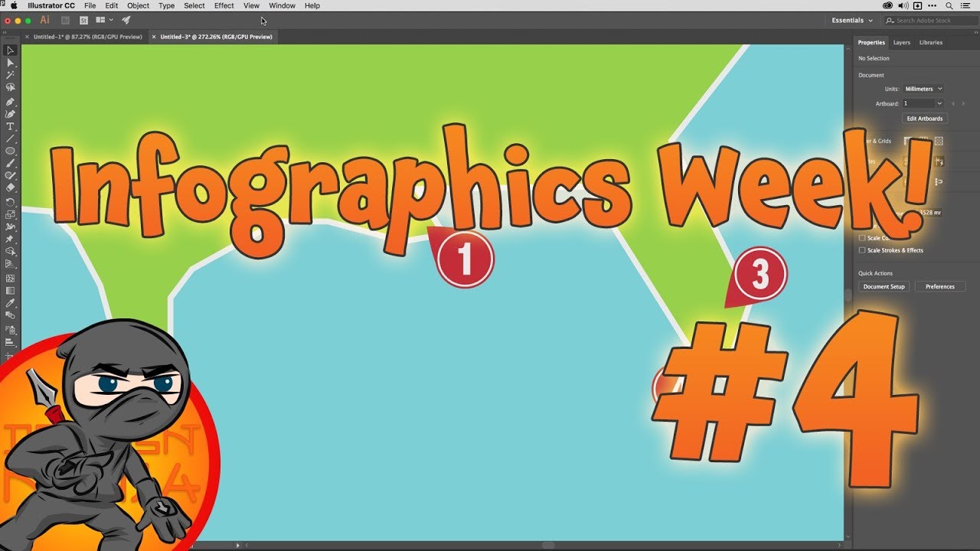Image resolution: width=980 pixels, height=551 pixels.
Task: Go to previous artboard arrow
Action: (x=953, y=103)
